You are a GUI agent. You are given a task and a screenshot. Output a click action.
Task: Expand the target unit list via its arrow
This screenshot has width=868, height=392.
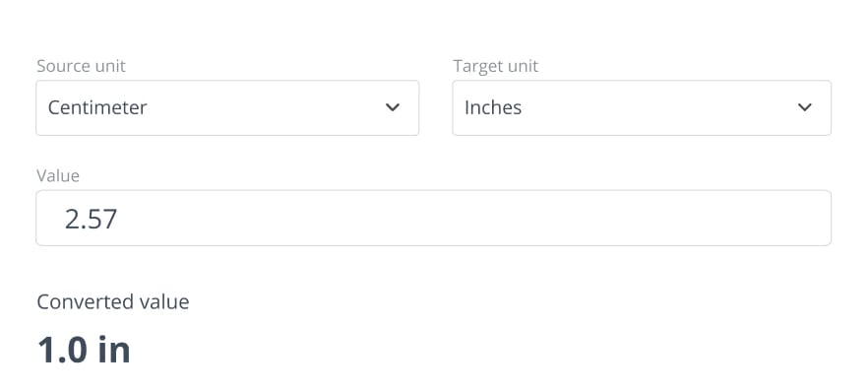[804, 107]
